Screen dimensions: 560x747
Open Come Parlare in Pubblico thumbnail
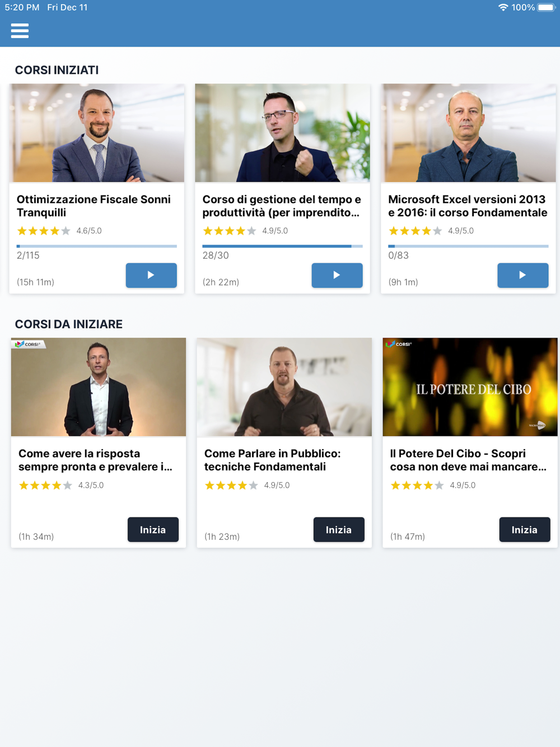pos(284,387)
